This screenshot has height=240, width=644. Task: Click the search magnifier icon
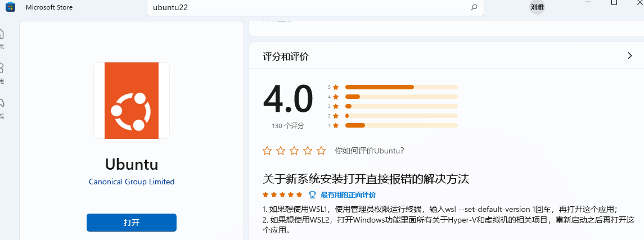coord(474,7)
